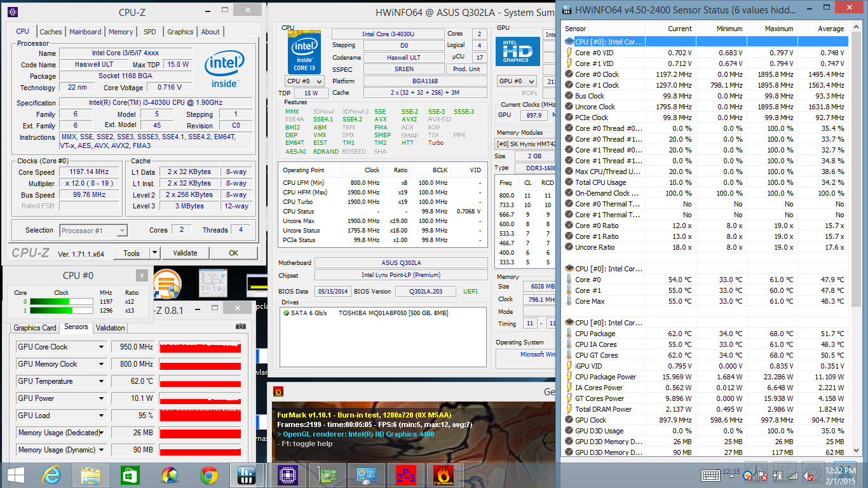Open the Caches tab in CPU-Z
Viewport: 868px width, 488px height.
[51, 32]
